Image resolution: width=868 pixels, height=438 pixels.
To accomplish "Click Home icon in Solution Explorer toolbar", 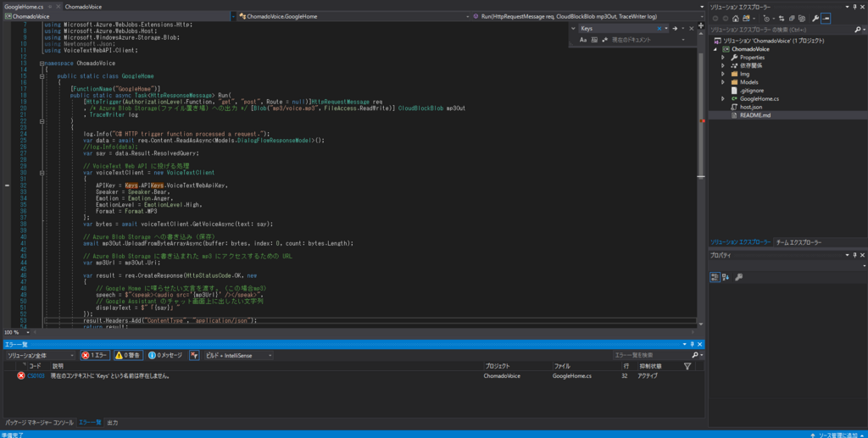I will tap(735, 19).
